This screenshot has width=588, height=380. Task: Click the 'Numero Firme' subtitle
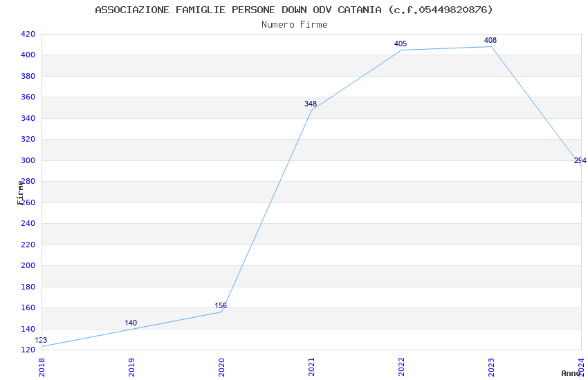coord(295,25)
